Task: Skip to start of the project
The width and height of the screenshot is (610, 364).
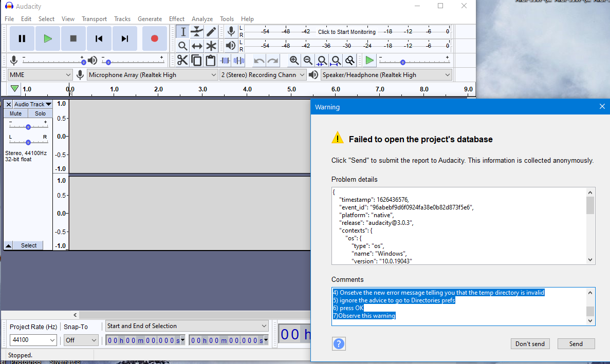Action: 99,39
